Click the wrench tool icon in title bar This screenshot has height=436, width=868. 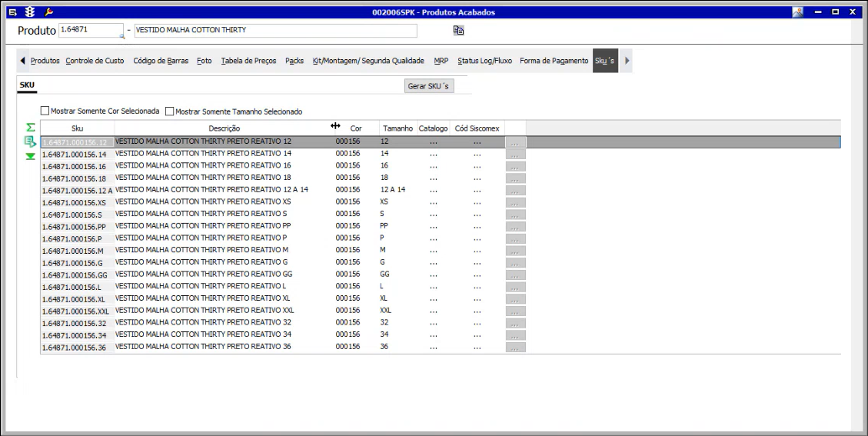(x=48, y=12)
